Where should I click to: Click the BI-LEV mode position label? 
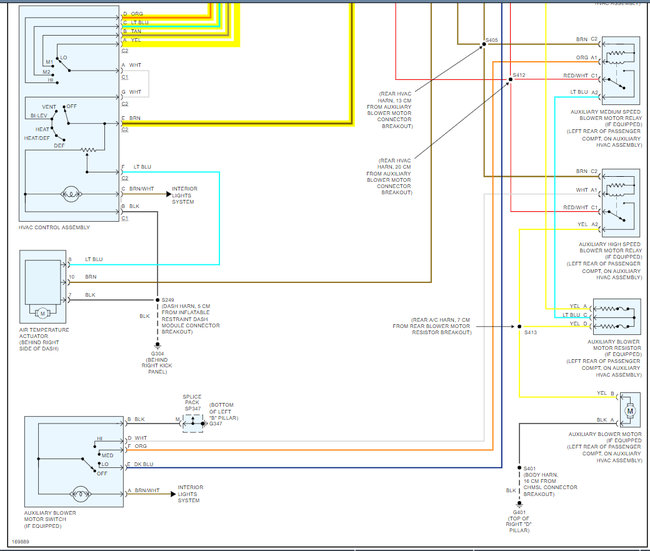(x=39, y=116)
